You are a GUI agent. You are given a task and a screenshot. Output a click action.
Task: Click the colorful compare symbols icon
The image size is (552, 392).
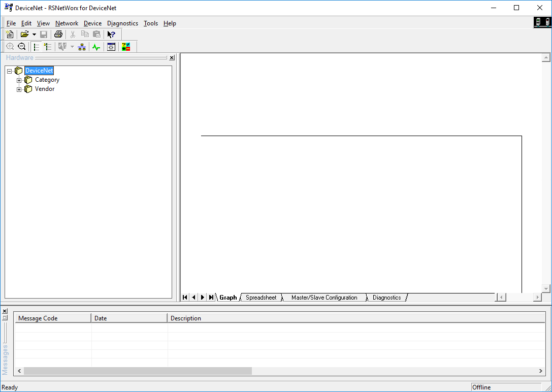pyautogui.click(x=125, y=46)
